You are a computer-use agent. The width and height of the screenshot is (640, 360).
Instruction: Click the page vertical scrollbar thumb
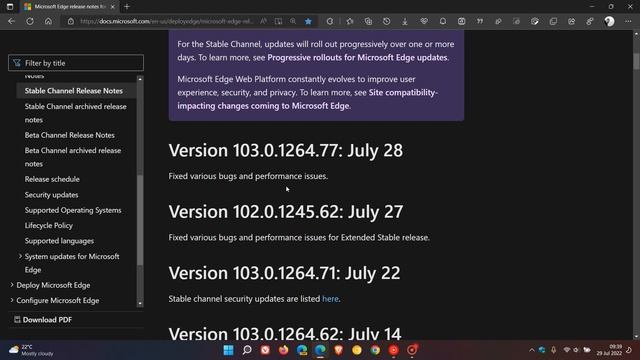coord(636,61)
